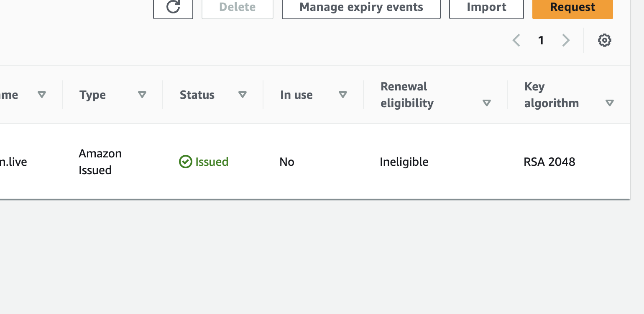
Task: Go to previous page chevron
Action: 516,40
